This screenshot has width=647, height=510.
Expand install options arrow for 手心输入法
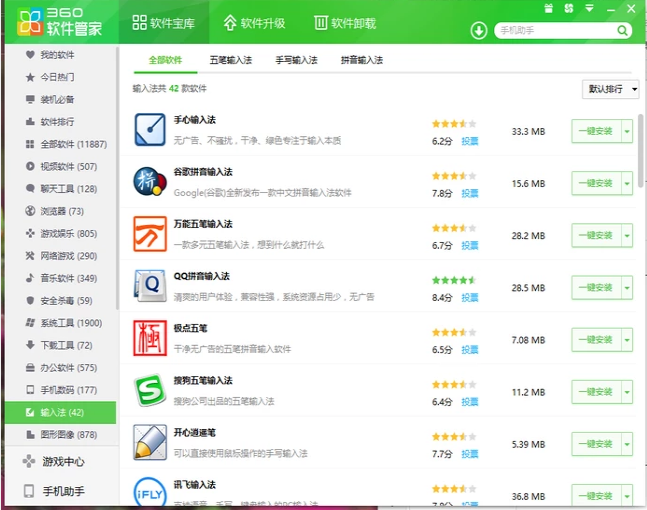pos(627,131)
